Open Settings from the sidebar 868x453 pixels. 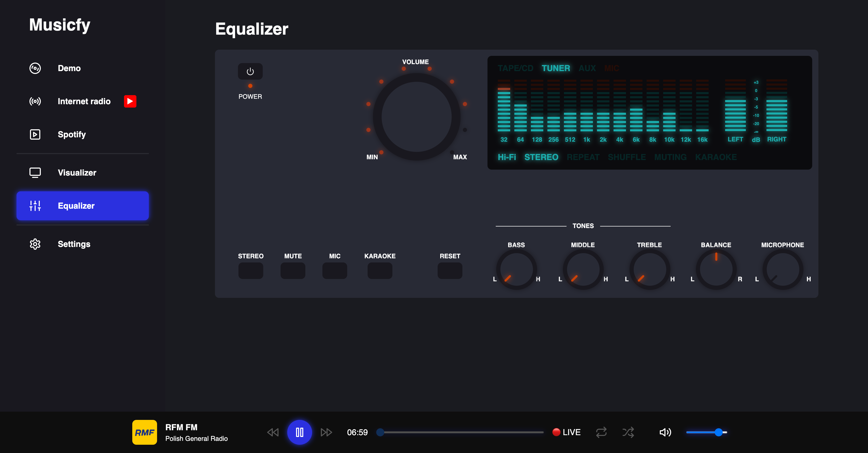[74, 244]
